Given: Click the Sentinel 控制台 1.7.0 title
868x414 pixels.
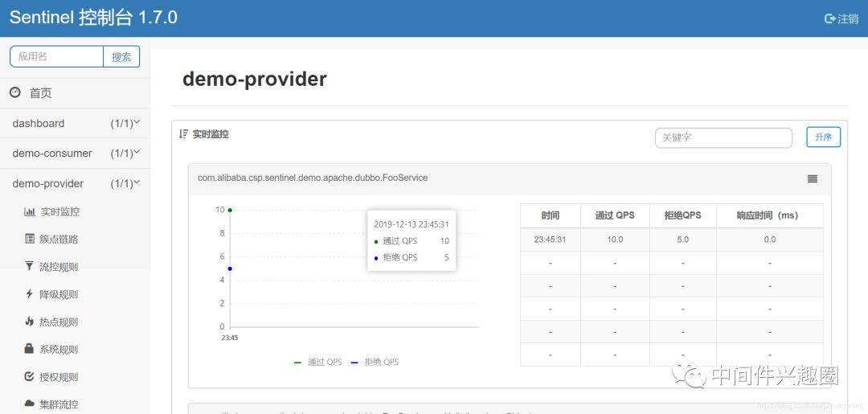Looking at the screenshot, I should [x=93, y=18].
